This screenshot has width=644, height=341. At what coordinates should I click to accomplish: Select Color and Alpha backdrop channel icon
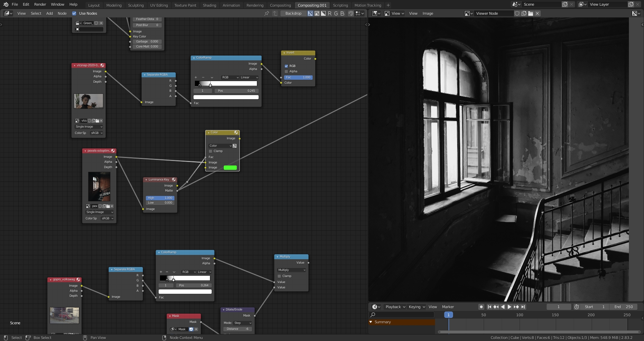click(x=310, y=13)
